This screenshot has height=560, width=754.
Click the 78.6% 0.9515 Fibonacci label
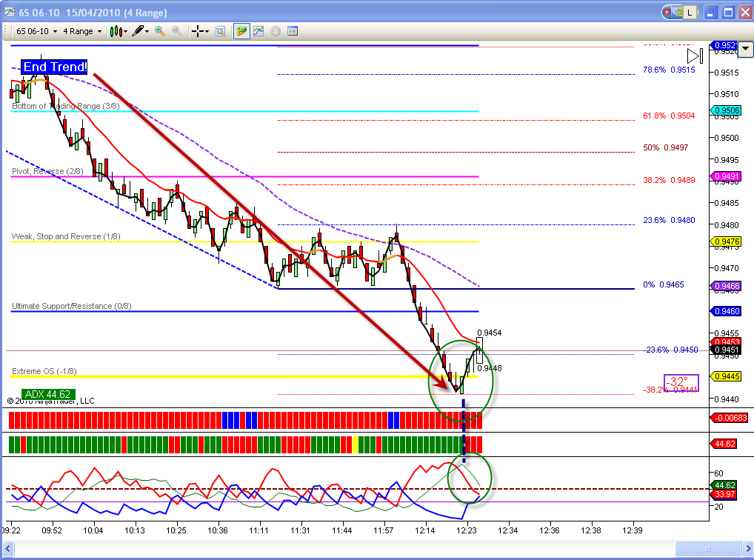tap(669, 70)
